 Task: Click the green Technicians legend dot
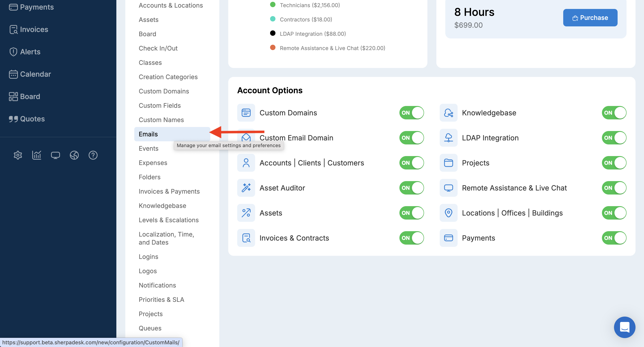click(273, 4)
